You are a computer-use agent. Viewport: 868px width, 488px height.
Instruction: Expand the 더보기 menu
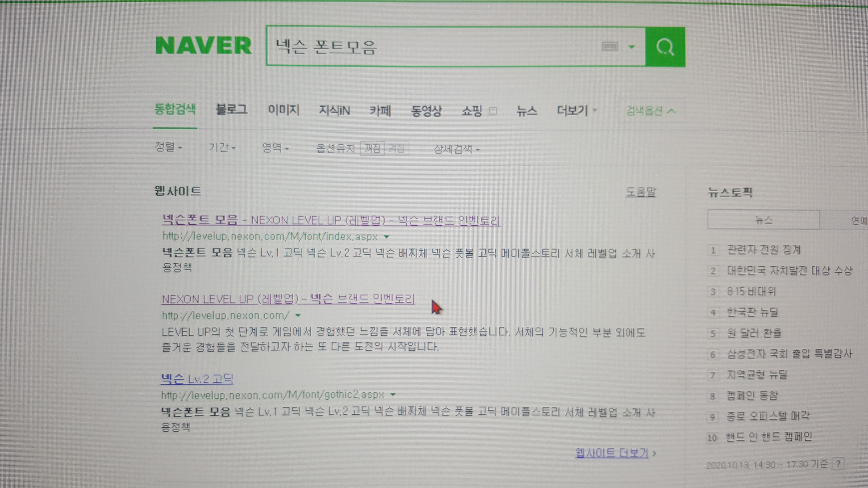point(577,111)
